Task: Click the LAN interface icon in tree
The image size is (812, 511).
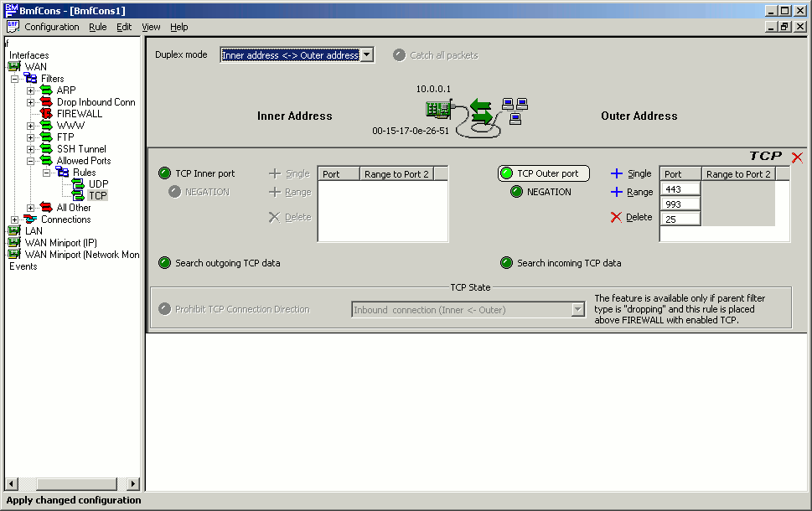Action: click(x=14, y=231)
